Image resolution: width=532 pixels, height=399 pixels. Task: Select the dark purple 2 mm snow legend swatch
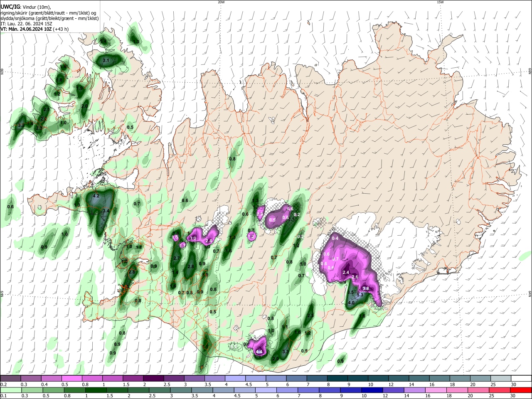(153, 379)
